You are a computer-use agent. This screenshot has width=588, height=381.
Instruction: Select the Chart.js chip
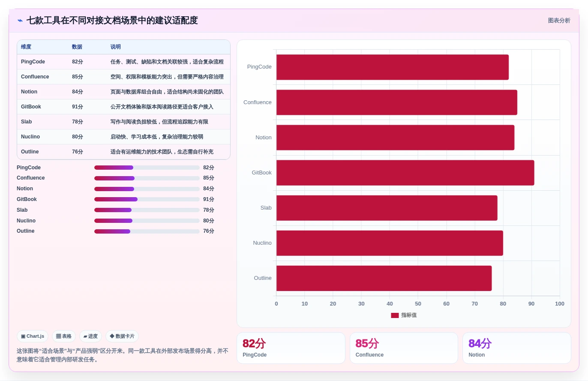(33, 336)
